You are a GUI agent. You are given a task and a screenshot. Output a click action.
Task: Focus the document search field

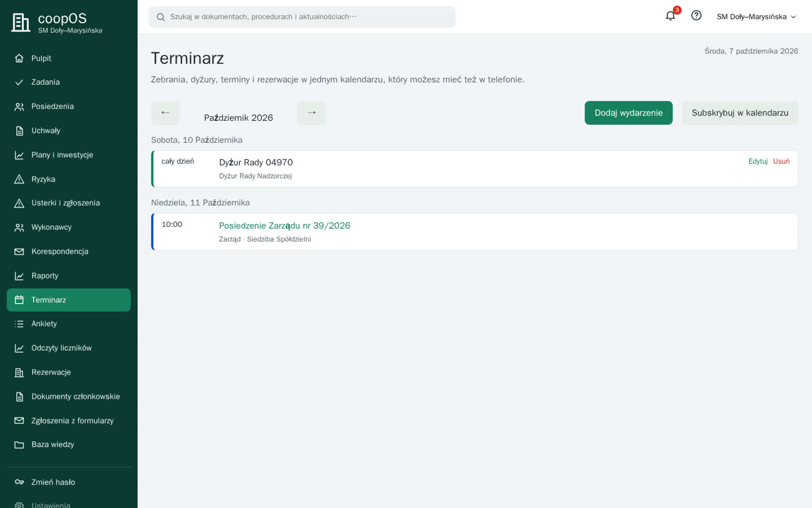point(302,17)
